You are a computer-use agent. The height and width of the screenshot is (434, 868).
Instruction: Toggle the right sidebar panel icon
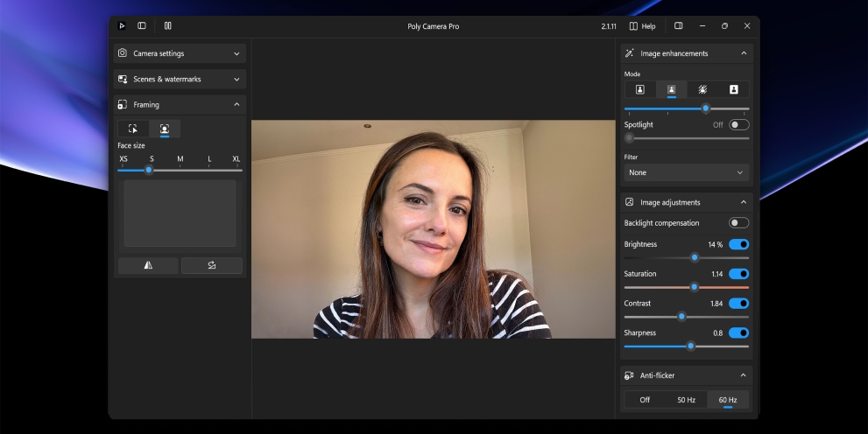[678, 26]
